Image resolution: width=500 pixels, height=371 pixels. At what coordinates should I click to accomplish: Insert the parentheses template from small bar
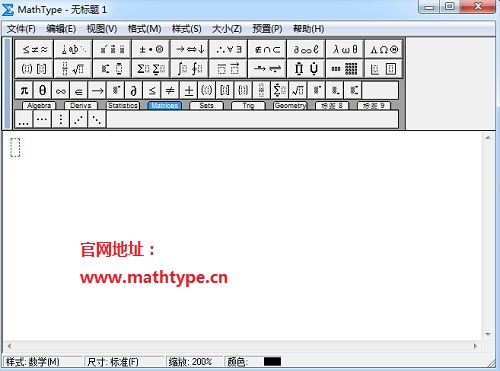207,90
